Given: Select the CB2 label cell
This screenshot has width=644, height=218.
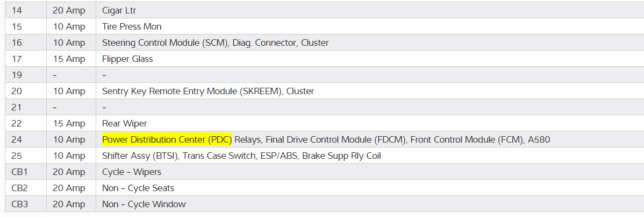Looking at the screenshot, I should (x=19, y=188).
